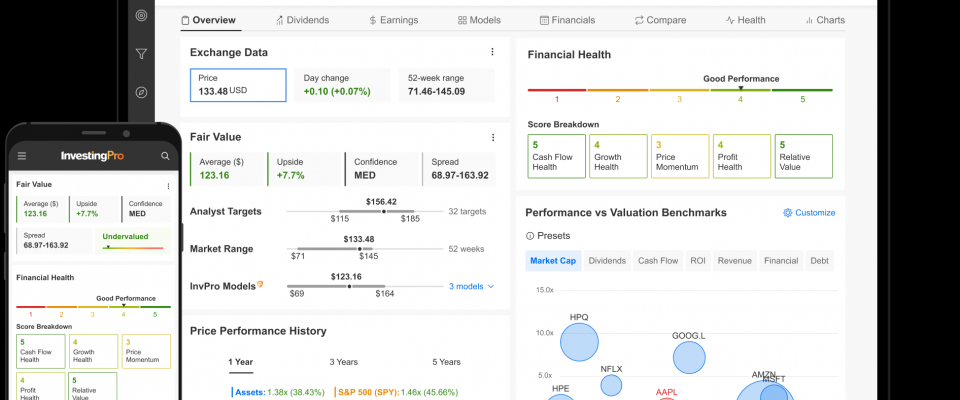This screenshot has height=400, width=960.
Task: Click Cash Flow Health score card on desktop
Action: coord(557,156)
